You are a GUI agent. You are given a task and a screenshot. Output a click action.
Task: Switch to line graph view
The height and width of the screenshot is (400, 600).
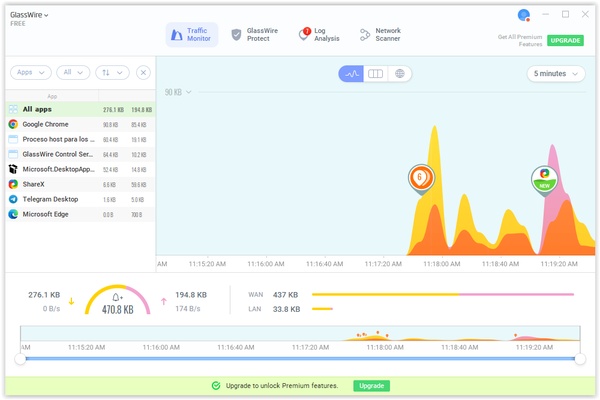pyautogui.click(x=352, y=74)
